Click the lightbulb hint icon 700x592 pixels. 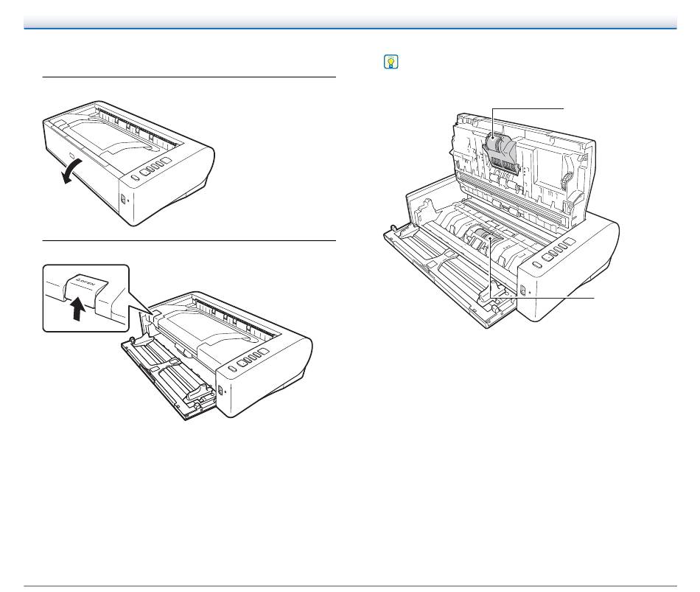(x=391, y=62)
